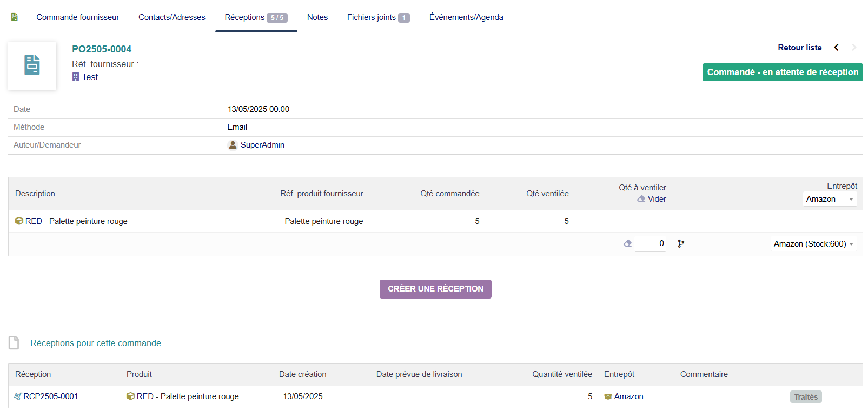Click the previous record chevron arrow

click(837, 48)
